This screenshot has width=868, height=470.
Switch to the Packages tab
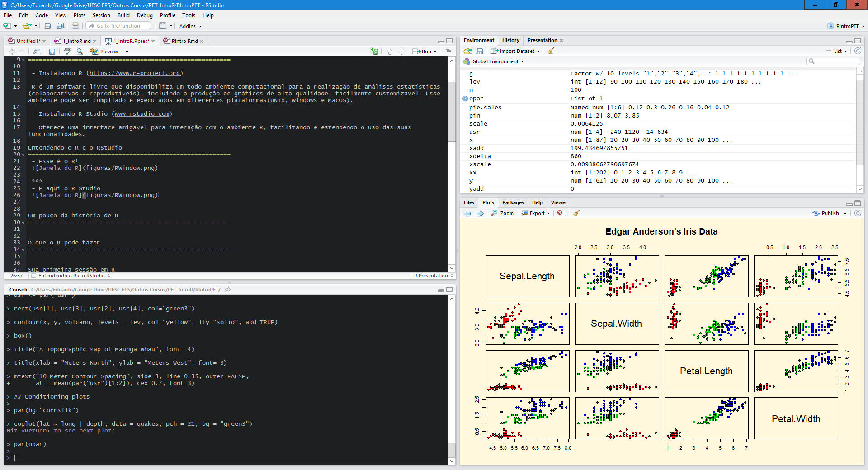(513, 202)
